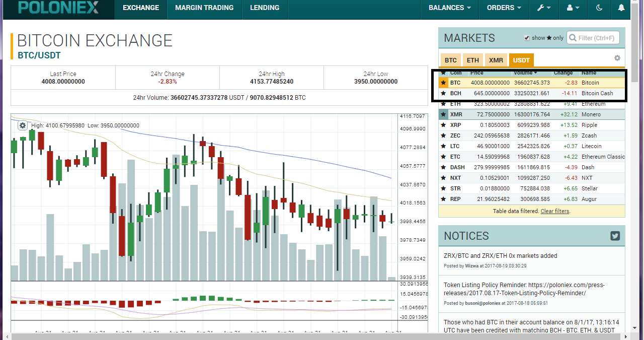Select the XMR markets tab

(496, 60)
